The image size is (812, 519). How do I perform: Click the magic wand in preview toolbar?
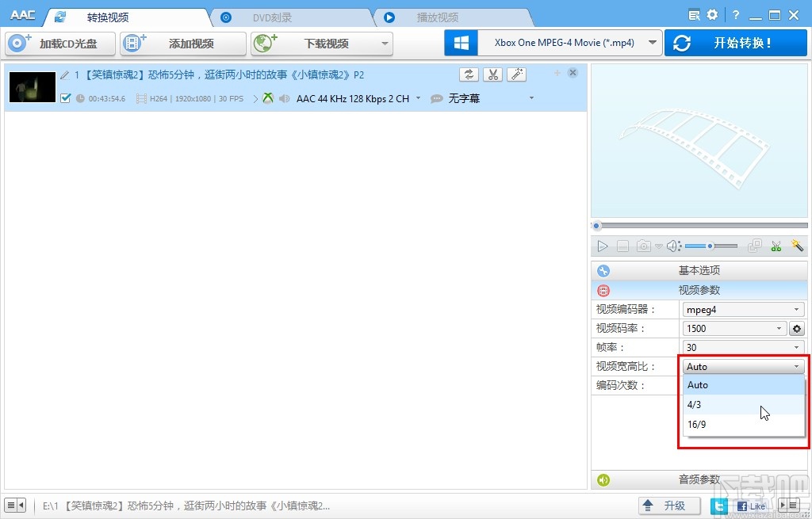point(797,246)
